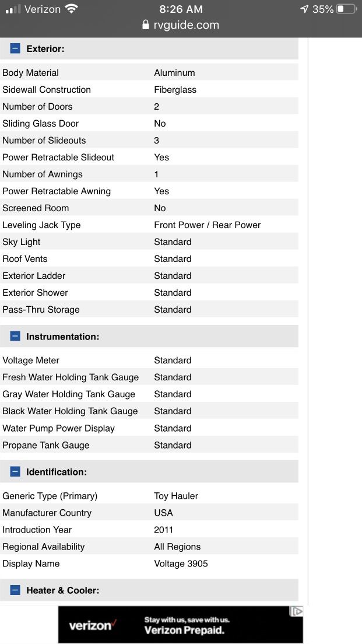Viewport: 362px width, 644px height.
Task: Tap the Instrumentation section header
Action: [149, 337]
